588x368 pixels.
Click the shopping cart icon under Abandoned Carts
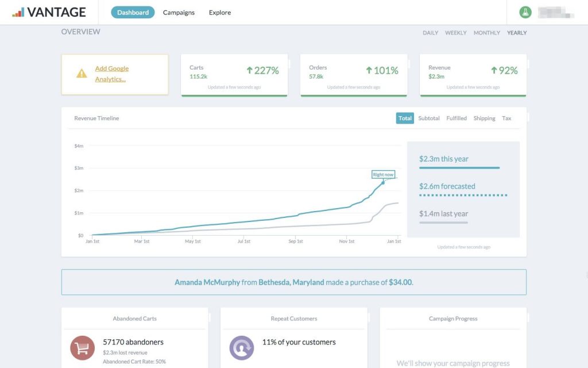[82, 347]
